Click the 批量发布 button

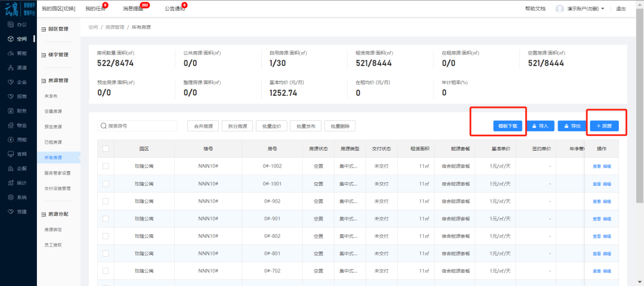click(x=305, y=126)
